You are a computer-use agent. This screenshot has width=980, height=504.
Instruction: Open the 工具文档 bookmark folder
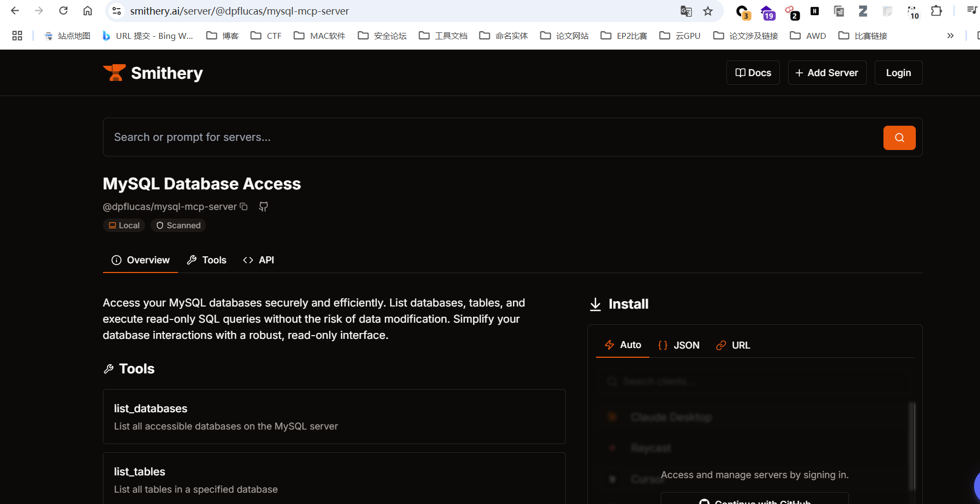443,36
